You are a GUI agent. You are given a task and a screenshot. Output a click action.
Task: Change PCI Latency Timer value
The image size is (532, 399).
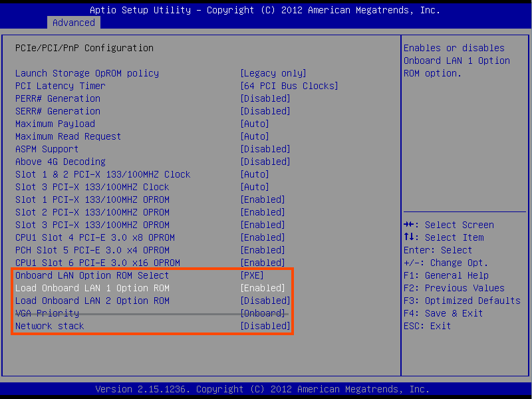(x=289, y=86)
